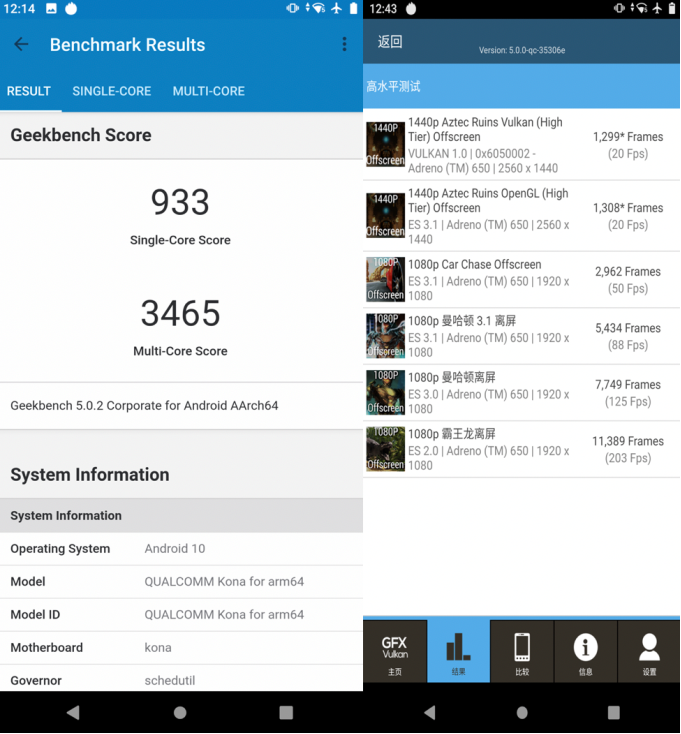Switch to the MULTI-CORE tab

point(208,91)
